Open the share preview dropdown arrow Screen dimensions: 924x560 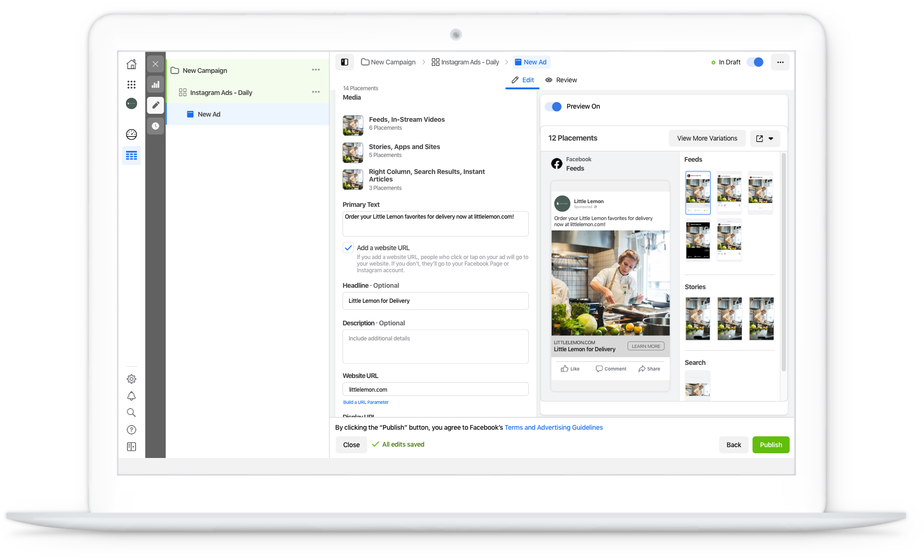point(771,139)
